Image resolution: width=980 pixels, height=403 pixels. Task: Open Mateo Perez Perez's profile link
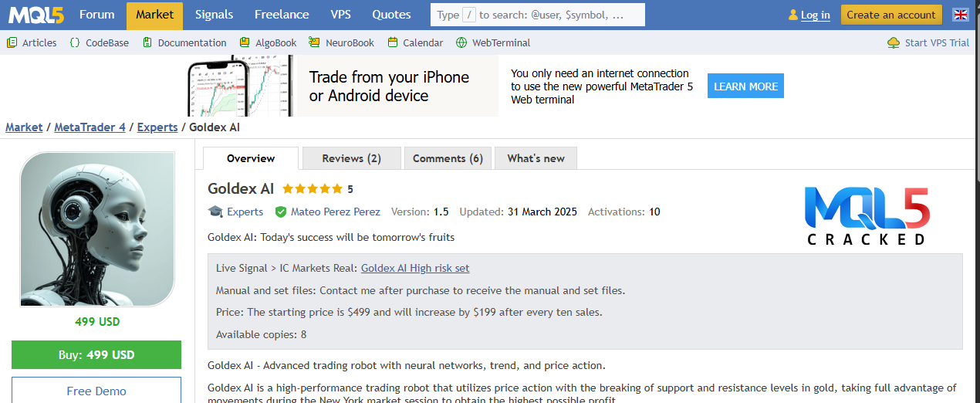coord(336,212)
